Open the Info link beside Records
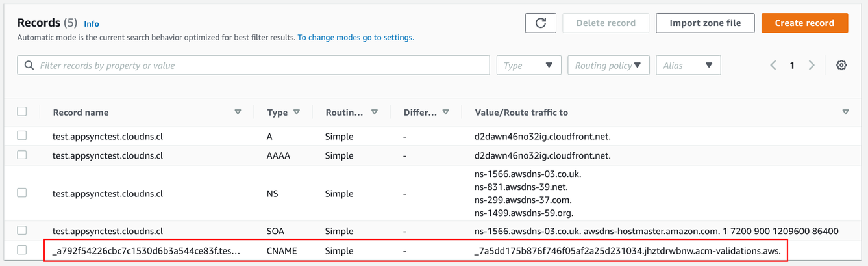Image resolution: width=868 pixels, height=266 pixels. [92, 24]
